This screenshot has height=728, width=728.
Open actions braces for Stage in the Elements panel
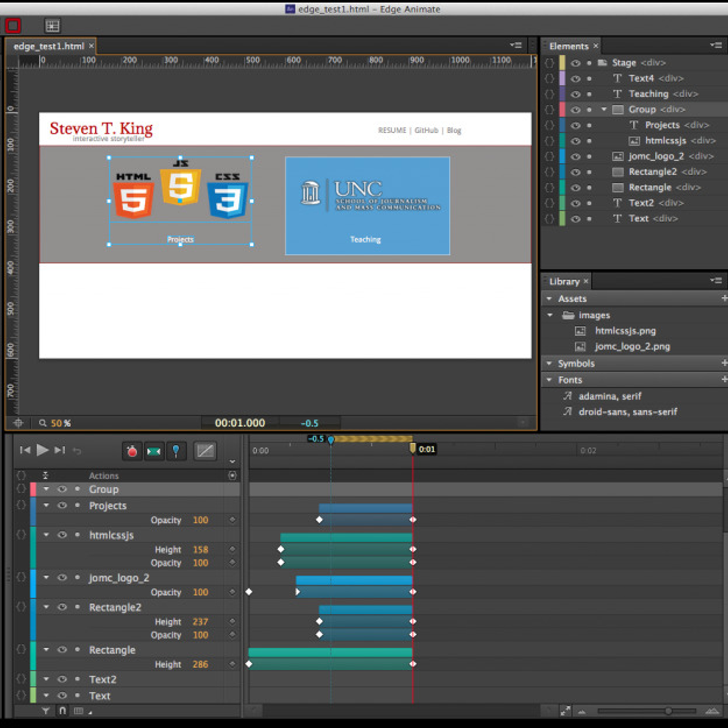[x=550, y=63]
